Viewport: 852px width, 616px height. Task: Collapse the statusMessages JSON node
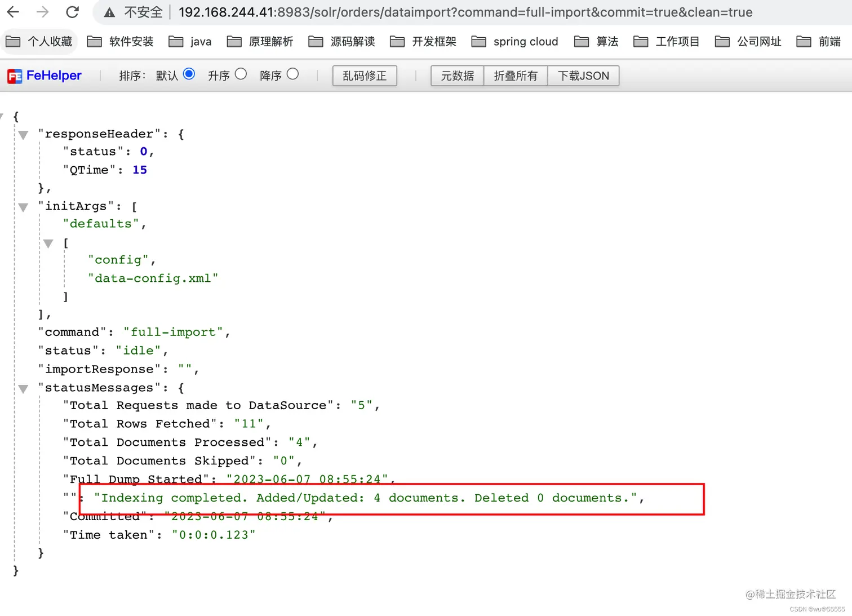coord(23,389)
